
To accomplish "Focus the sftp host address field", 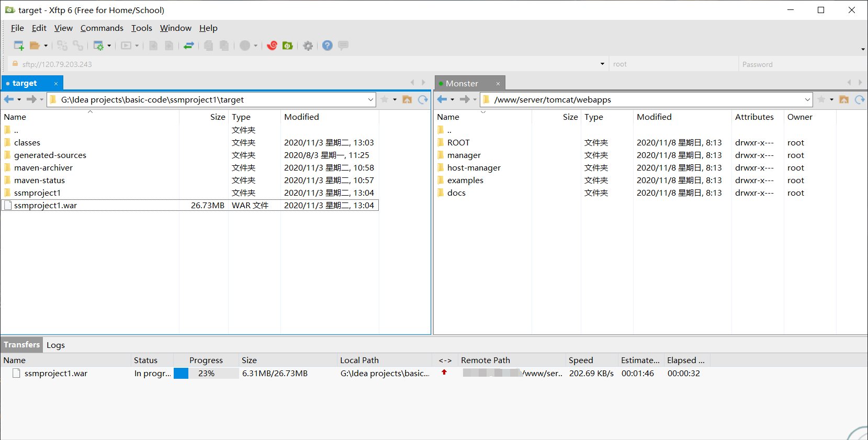I will (x=309, y=64).
